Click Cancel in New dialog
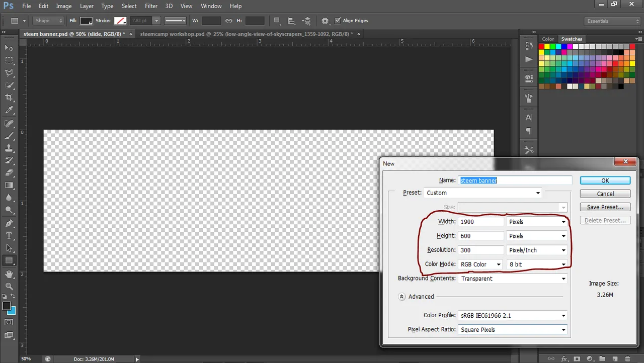Viewport: 644px width, 363px height. (x=605, y=194)
